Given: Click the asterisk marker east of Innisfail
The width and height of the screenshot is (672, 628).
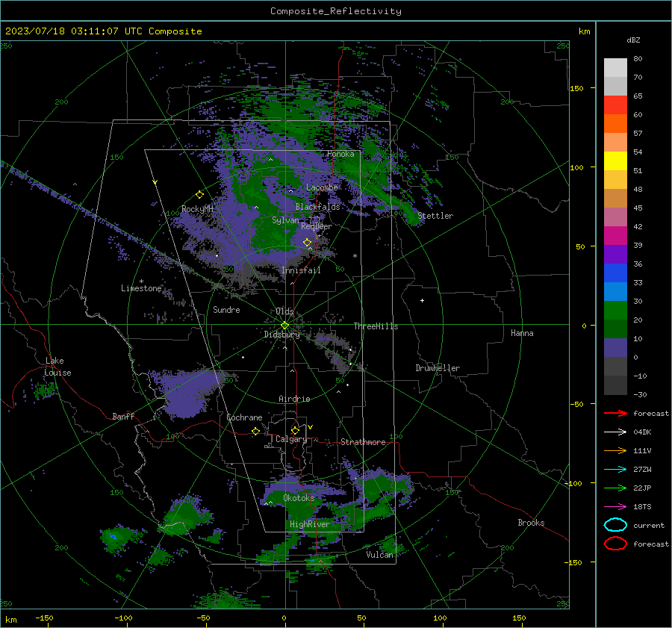Looking at the screenshot, I should pyautogui.click(x=355, y=256).
